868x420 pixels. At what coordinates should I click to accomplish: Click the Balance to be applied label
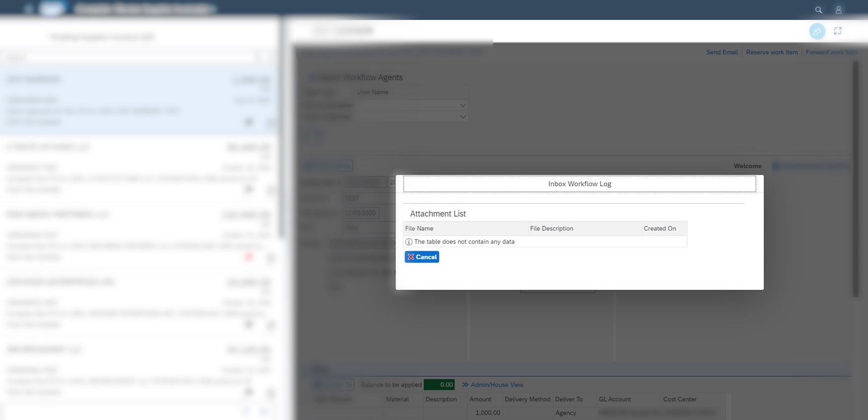coord(391,385)
